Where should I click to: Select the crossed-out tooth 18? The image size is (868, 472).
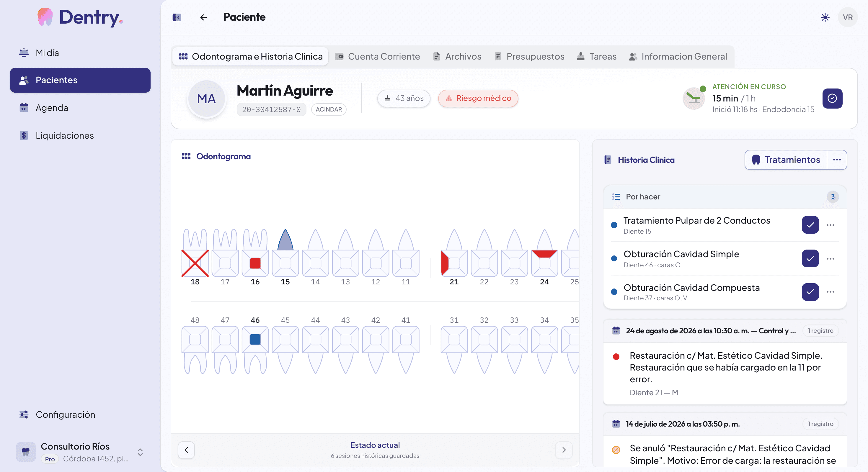[x=195, y=263]
